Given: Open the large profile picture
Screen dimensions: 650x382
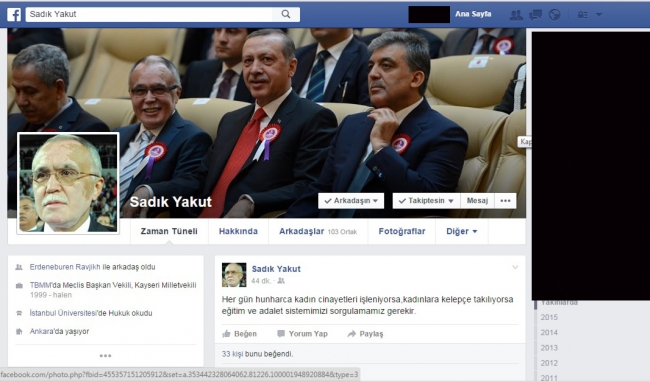Looking at the screenshot, I should (68, 183).
